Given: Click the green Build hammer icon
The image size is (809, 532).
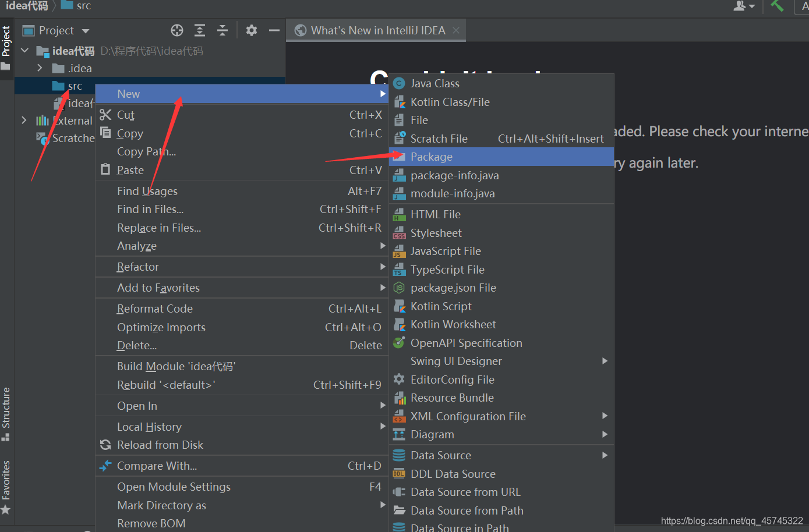Looking at the screenshot, I should click(x=777, y=6).
